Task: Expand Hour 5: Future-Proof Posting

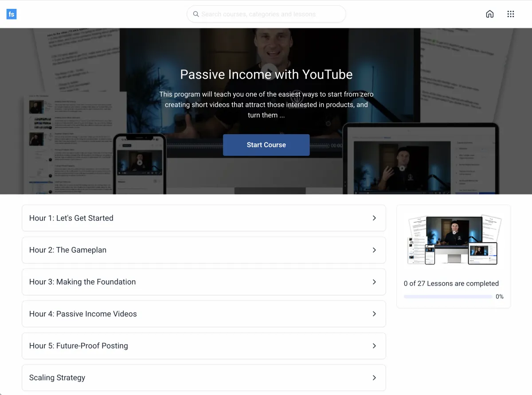Action: click(x=204, y=345)
